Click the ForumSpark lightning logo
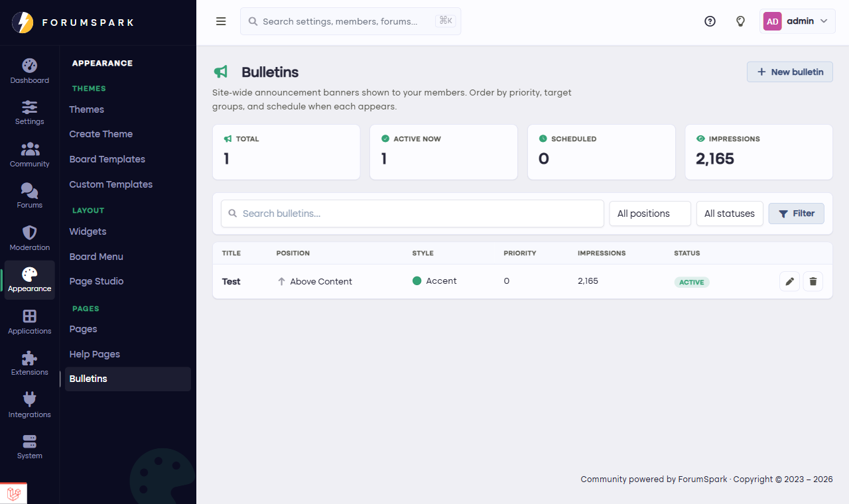849x504 pixels. (23, 23)
